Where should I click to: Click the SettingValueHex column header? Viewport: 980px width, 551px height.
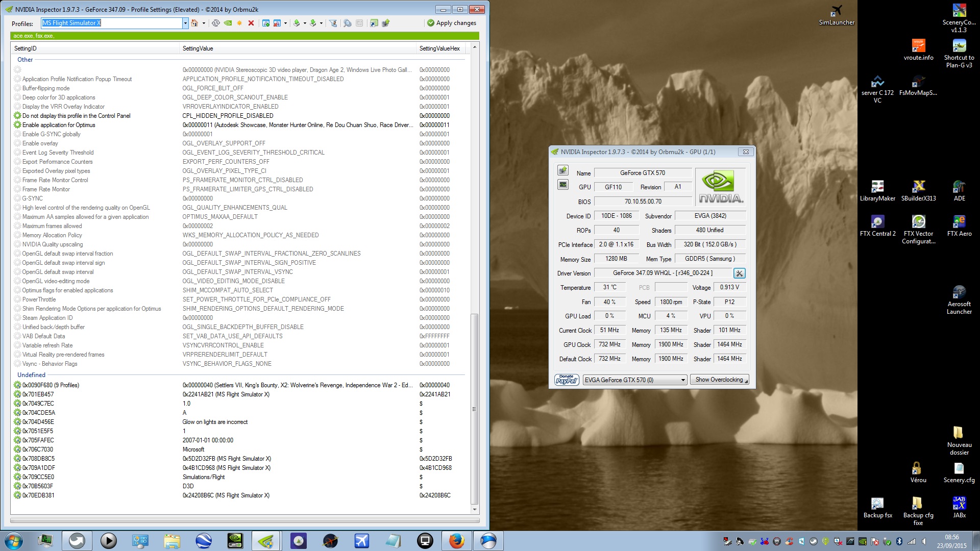[x=442, y=48]
